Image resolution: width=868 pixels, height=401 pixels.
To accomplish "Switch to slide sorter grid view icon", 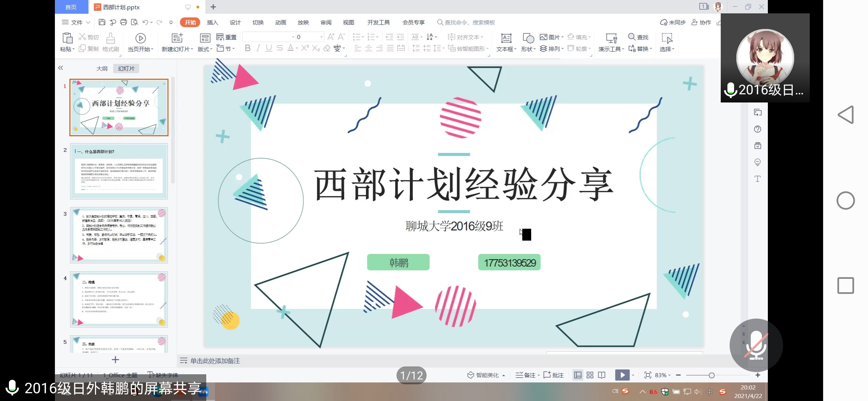I will pos(590,375).
